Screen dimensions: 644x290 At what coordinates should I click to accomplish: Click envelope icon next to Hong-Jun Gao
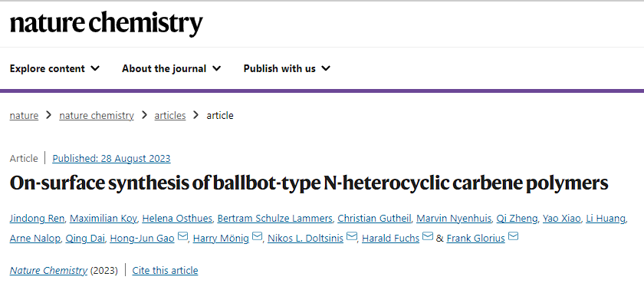(x=182, y=236)
